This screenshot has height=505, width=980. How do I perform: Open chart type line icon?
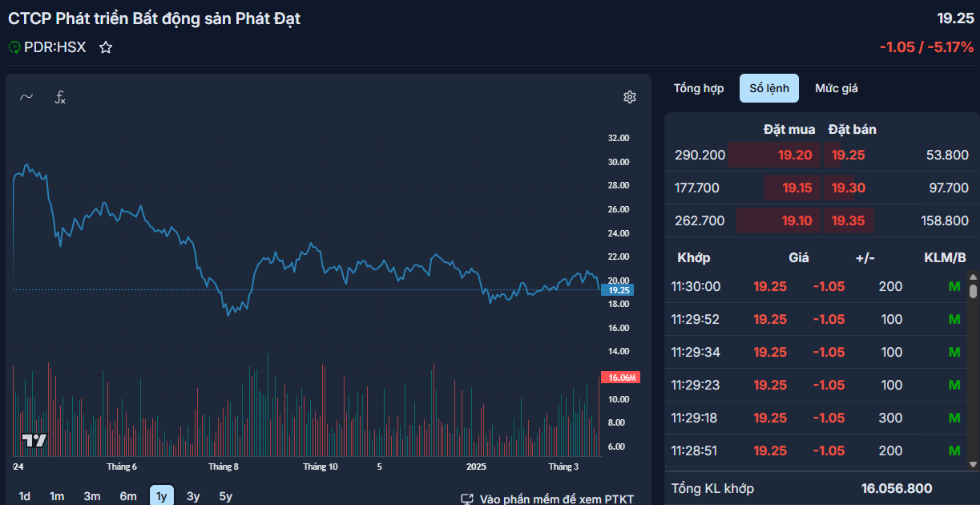26,97
